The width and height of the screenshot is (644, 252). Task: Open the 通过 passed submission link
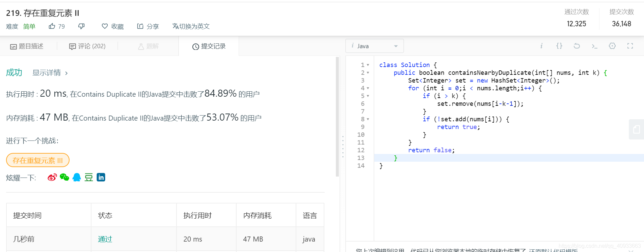pos(105,239)
